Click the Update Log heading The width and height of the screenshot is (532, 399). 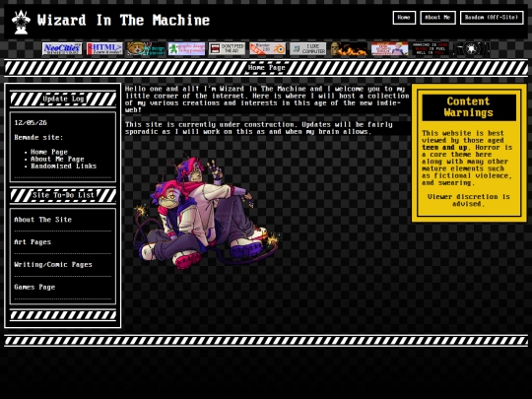pyautogui.click(x=63, y=99)
